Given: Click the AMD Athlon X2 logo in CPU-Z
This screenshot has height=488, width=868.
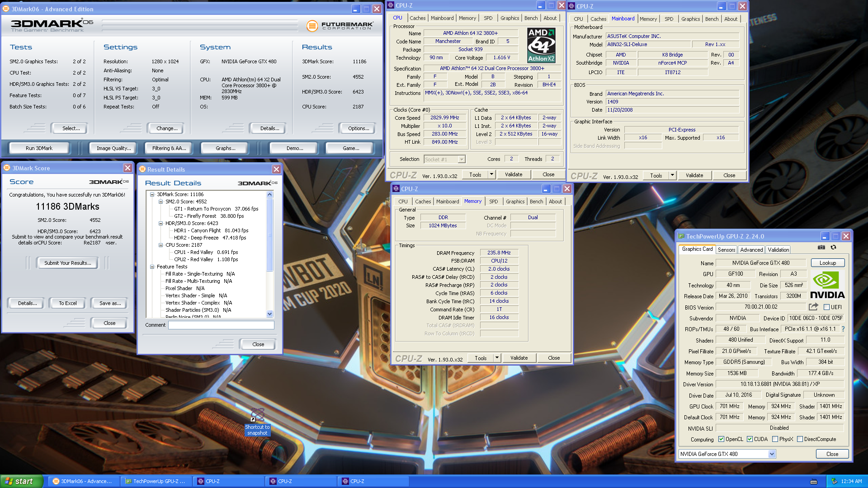Looking at the screenshot, I should [541, 45].
